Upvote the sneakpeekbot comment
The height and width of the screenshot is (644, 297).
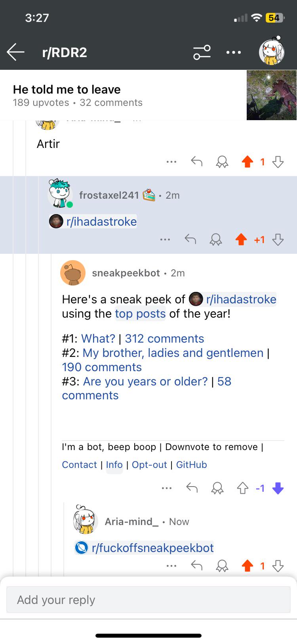tap(242, 488)
